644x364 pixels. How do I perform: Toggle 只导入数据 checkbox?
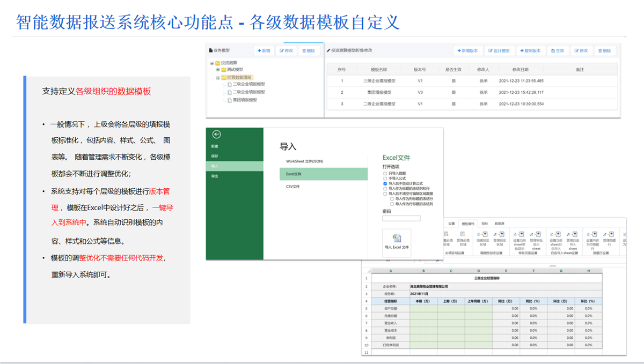(x=385, y=174)
